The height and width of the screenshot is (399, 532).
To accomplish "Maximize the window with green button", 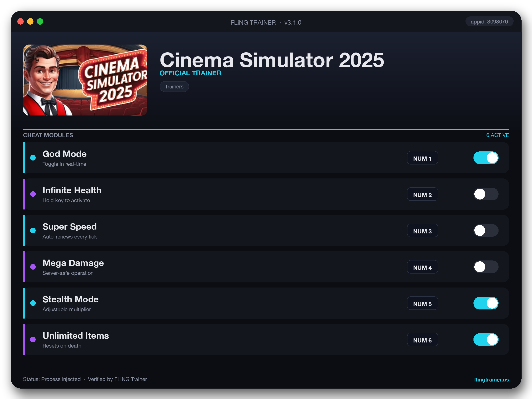I will coord(40,22).
